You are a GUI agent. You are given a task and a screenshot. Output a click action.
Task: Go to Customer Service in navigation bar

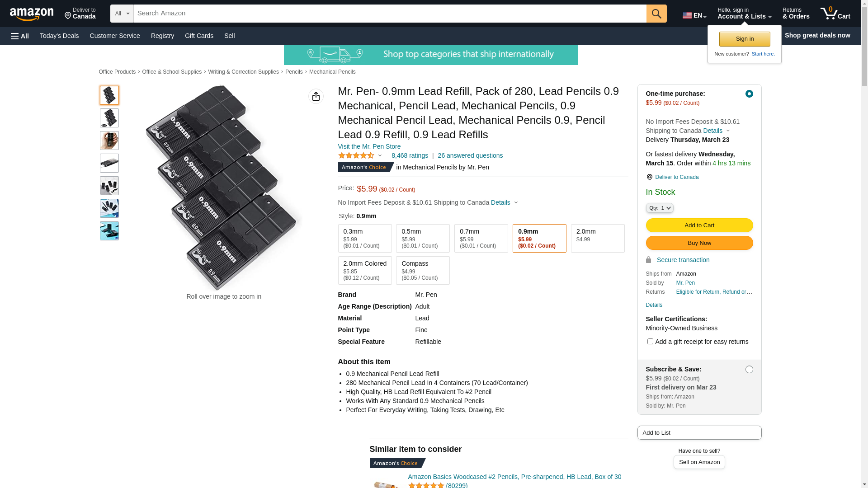[x=115, y=36]
